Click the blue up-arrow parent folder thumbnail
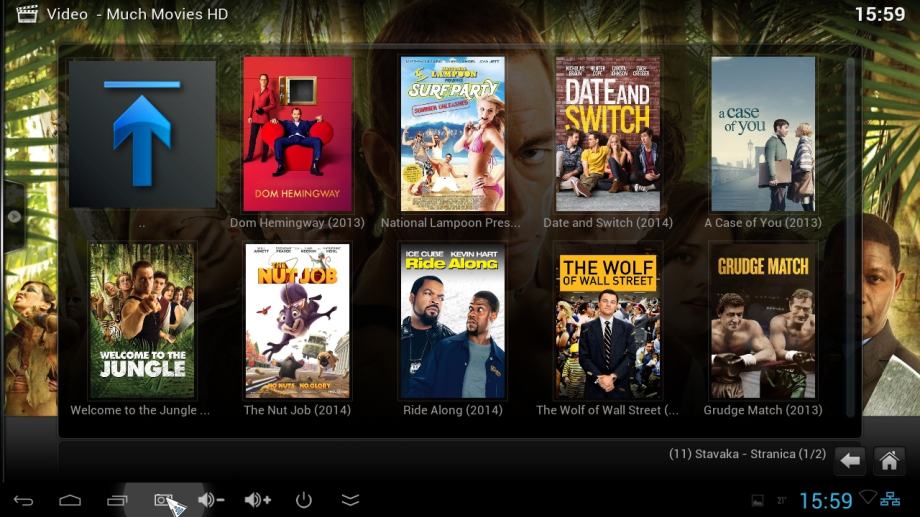 [x=142, y=134]
